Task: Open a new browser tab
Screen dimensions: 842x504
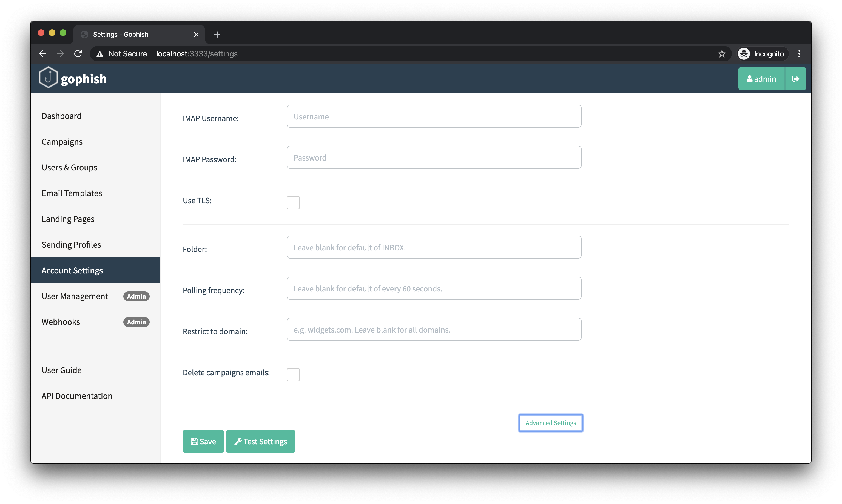Action: [217, 34]
